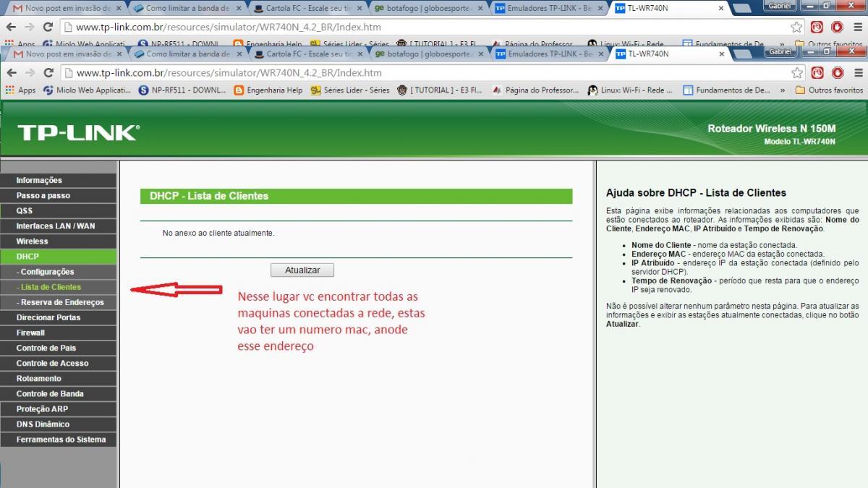Screen dimensions: 868x488
Task: Open the Miolo Web Applicati... bookmark
Action: click(87, 90)
